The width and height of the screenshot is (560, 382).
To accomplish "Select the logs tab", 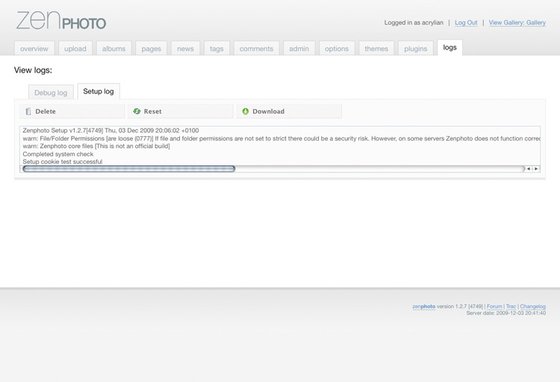I will click(x=450, y=47).
